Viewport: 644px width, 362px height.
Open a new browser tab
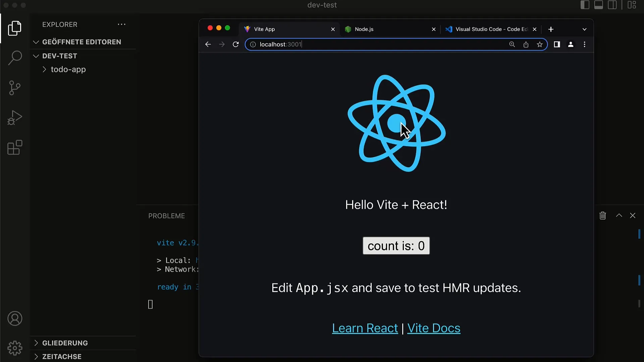[x=551, y=29]
